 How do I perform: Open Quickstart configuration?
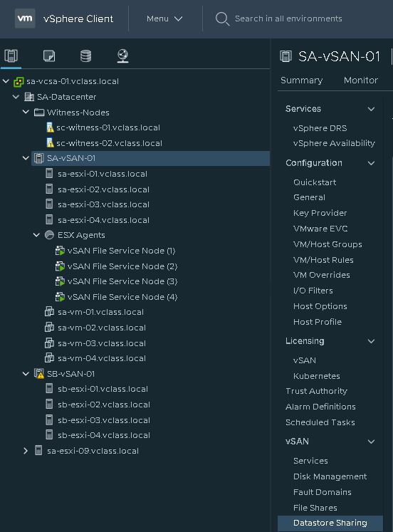pyautogui.click(x=315, y=182)
